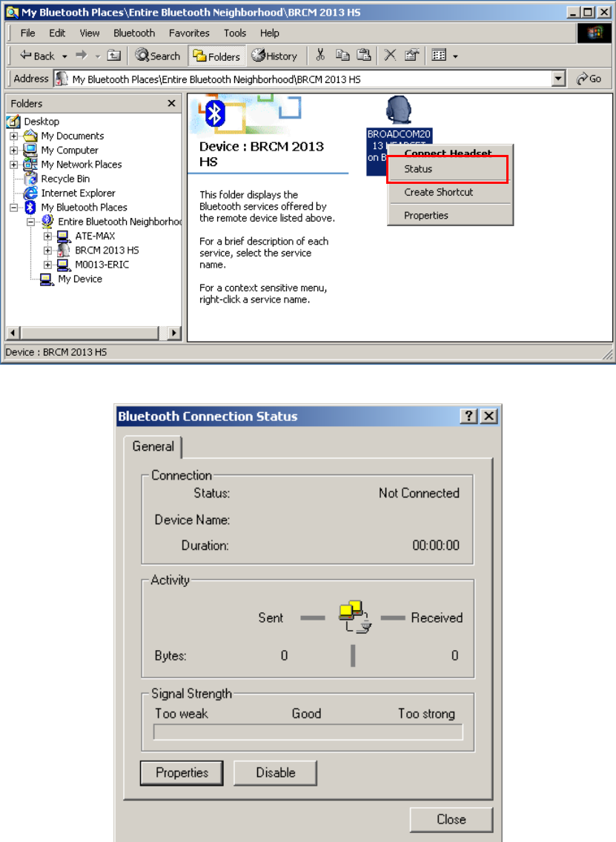Select My Bluetooth Places Bluetooth icon

click(x=30, y=208)
